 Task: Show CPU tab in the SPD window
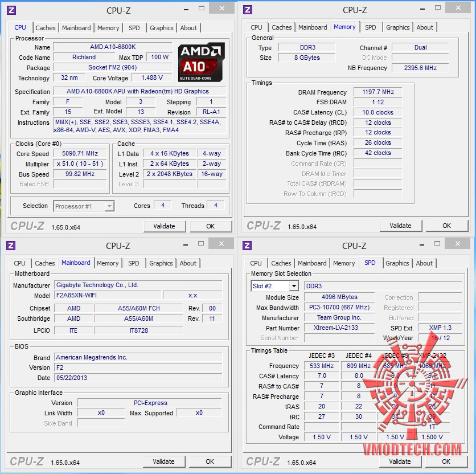(256, 263)
